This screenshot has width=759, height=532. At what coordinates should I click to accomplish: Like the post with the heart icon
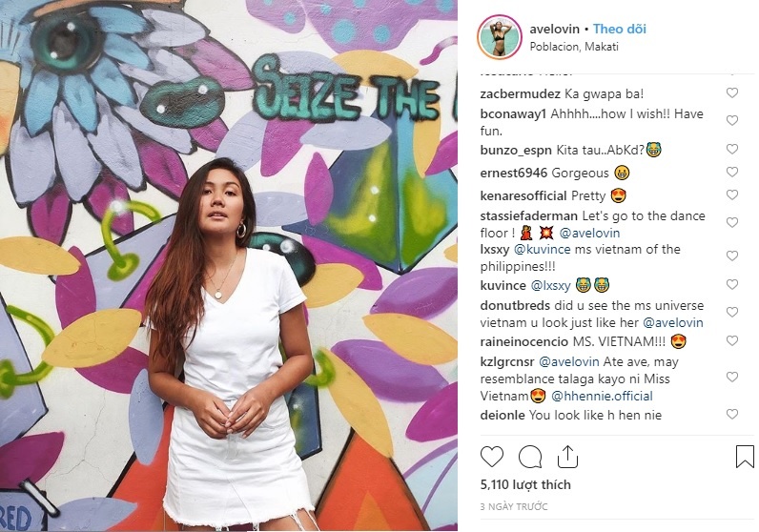[x=492, y=457]
